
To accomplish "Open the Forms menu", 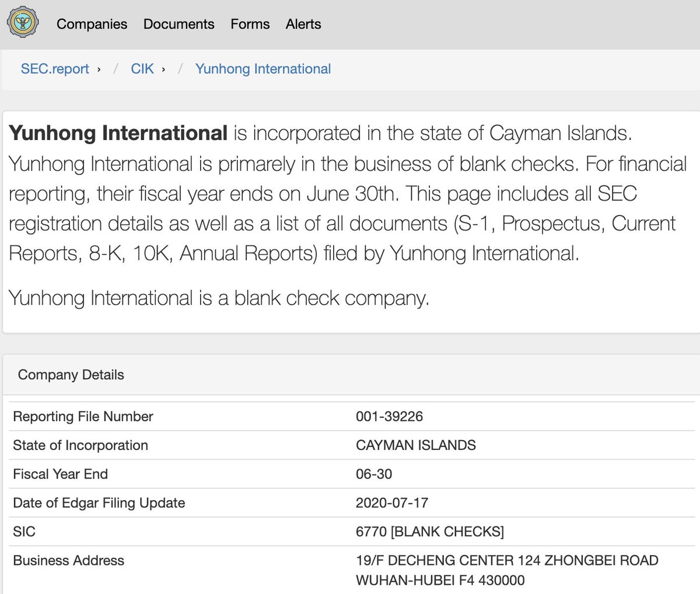I will (250, 24).
